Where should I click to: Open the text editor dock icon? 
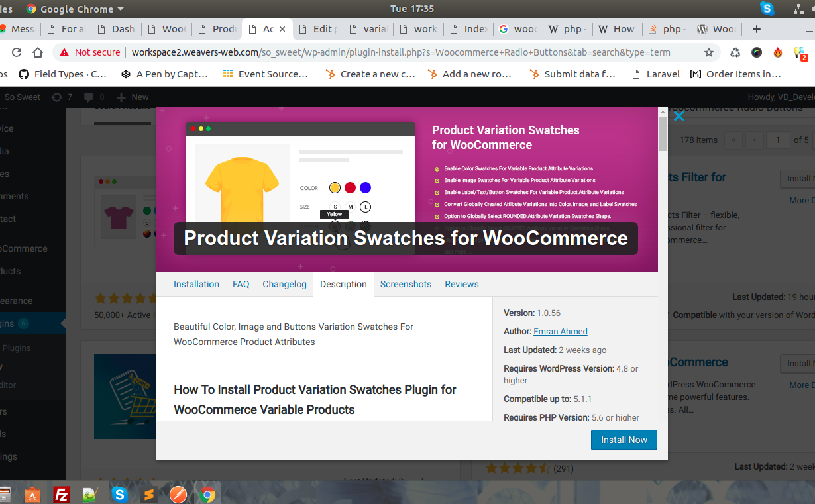(91, 494)
